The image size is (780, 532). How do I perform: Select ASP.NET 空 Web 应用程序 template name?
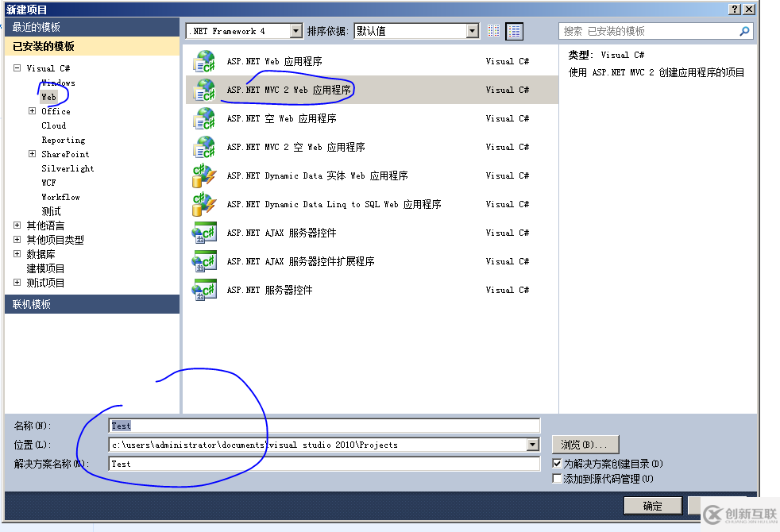pos(281,118)
